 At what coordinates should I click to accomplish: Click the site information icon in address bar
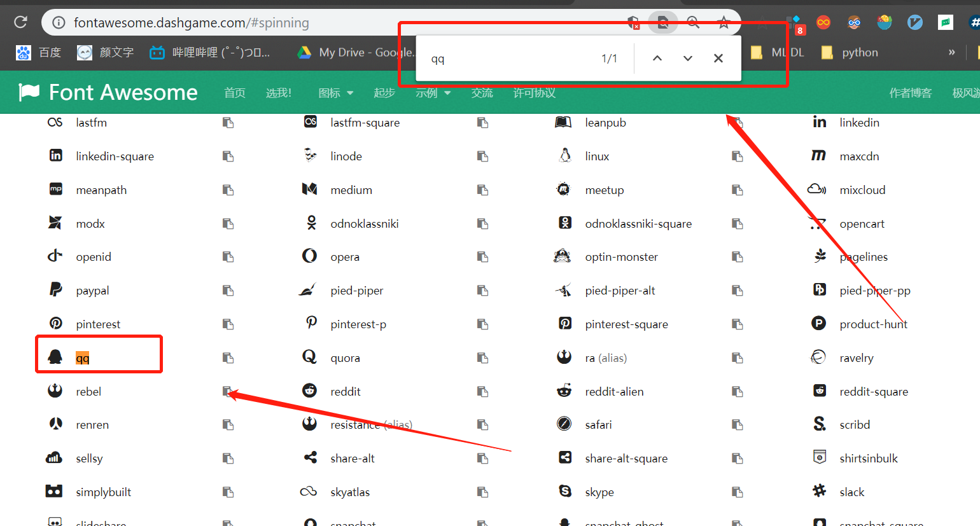click(x=59, y=23)
